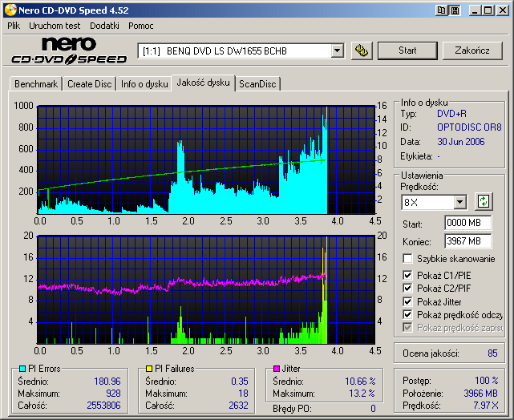The height and width of the screenshot is (420, 514).
Task: Click the copy to clipboard icon in title bar
Action: pyautogui.click(x=442, y=10)
